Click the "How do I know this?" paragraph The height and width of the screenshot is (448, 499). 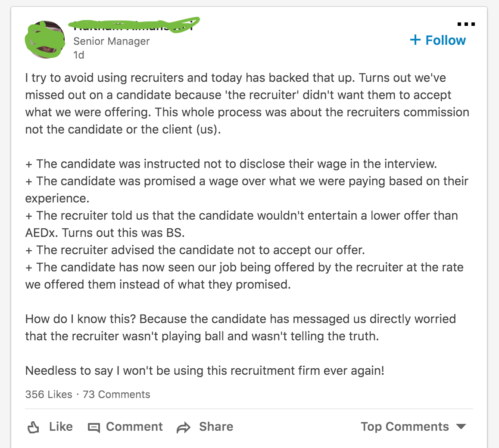coord(240,327)
